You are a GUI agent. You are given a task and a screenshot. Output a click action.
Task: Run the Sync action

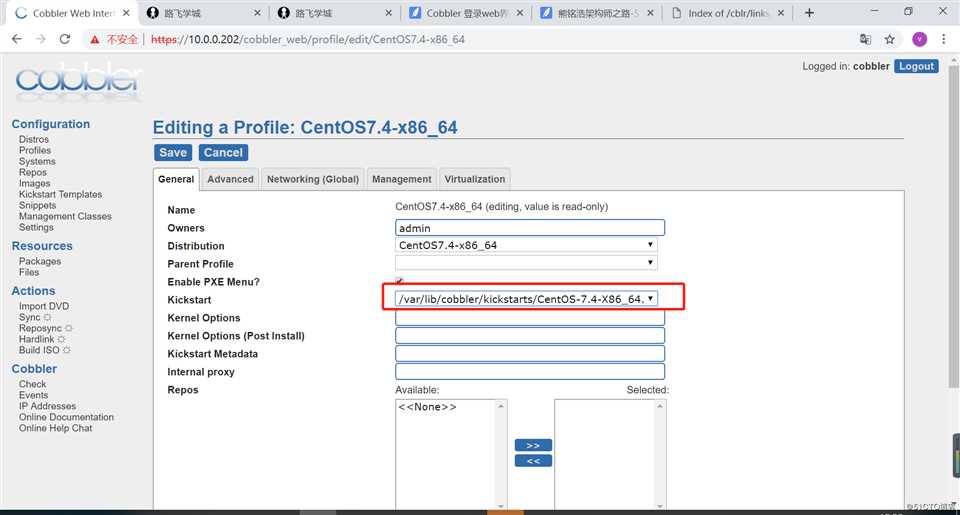tap(29, 317)
